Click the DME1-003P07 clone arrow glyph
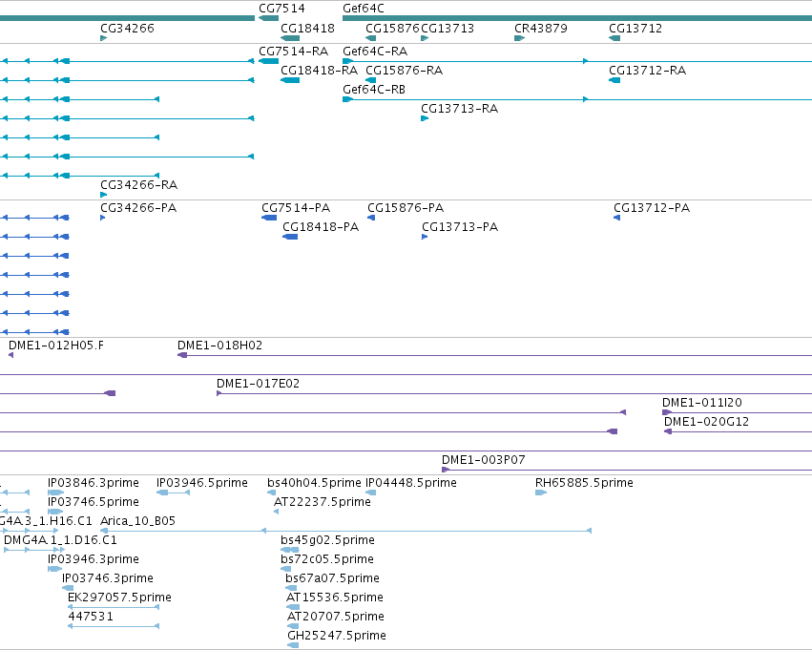The image size is (812, 650). [446, 470]
